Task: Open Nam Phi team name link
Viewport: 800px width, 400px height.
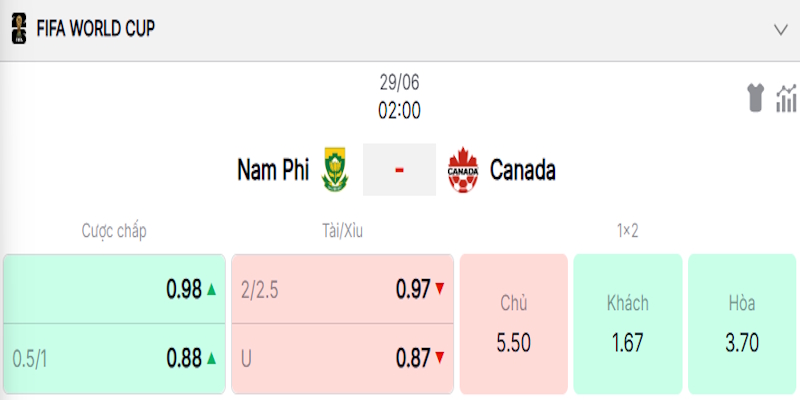Action: tap(273, 170)
